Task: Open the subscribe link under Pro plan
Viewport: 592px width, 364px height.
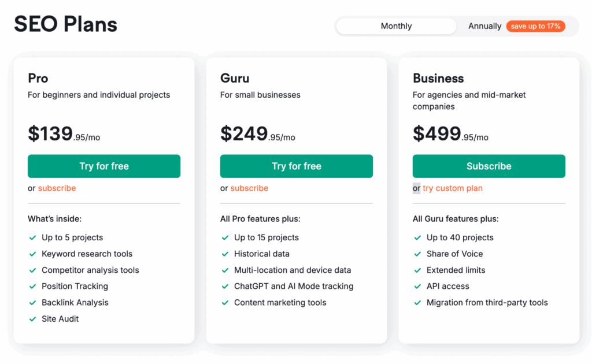Action: [57, 188]
